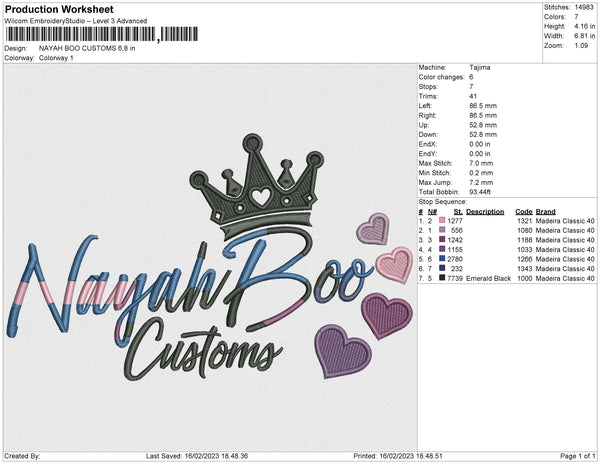Click the St. column header
This screenshot has width=600, height=464.
click(x=458, y=212)
